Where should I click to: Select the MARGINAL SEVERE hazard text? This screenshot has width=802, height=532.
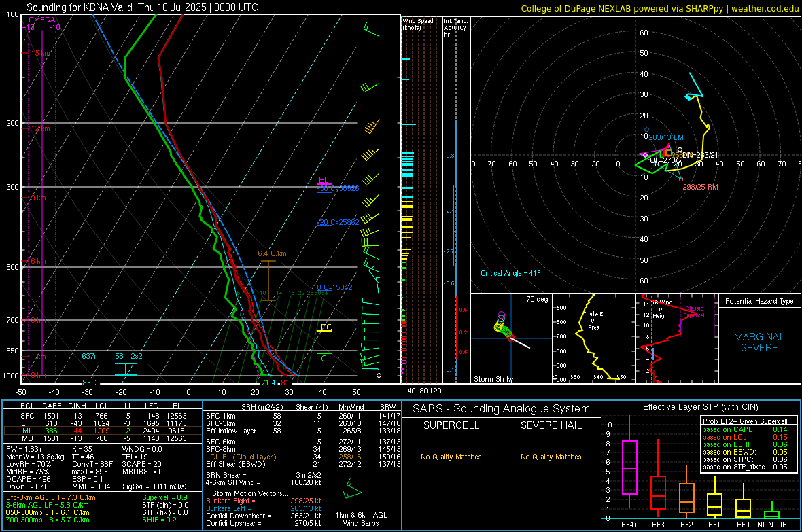tap(759, 342)
